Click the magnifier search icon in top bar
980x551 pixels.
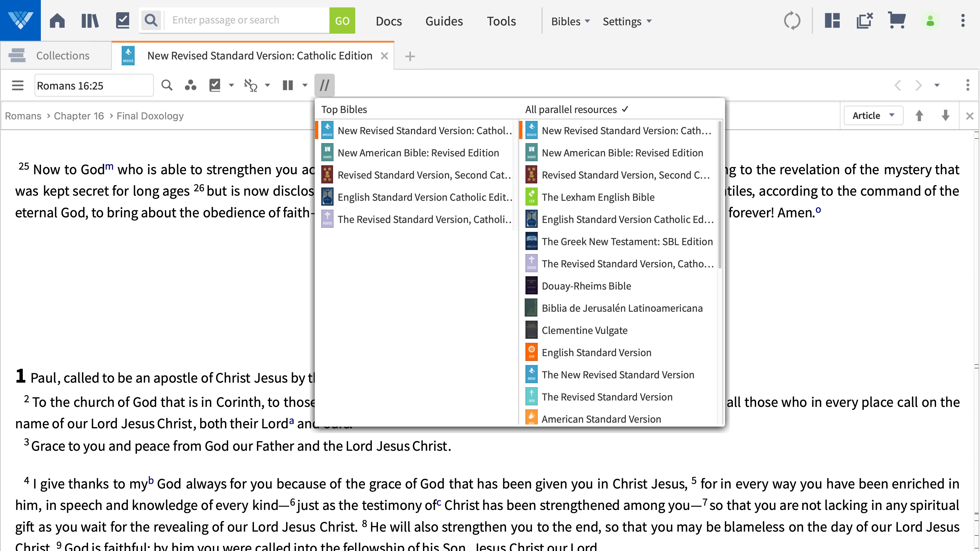coord(151,20)
